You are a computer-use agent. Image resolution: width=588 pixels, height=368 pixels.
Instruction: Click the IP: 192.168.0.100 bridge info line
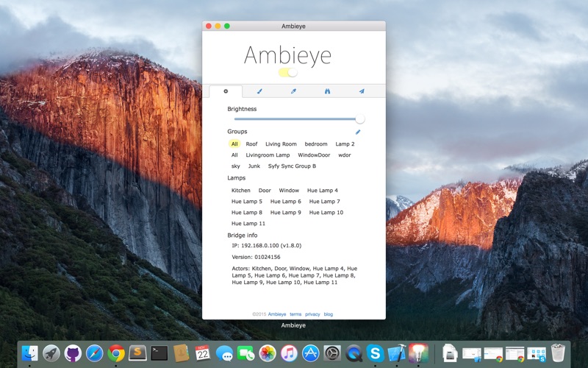pos(267,246)
